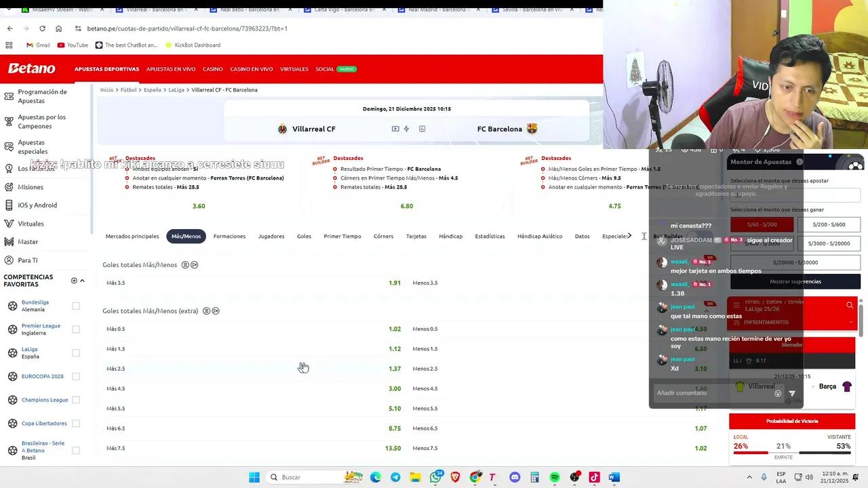868x488 pixels.
Task: Open Telegram from the taskbar
Action: point(395,477)
